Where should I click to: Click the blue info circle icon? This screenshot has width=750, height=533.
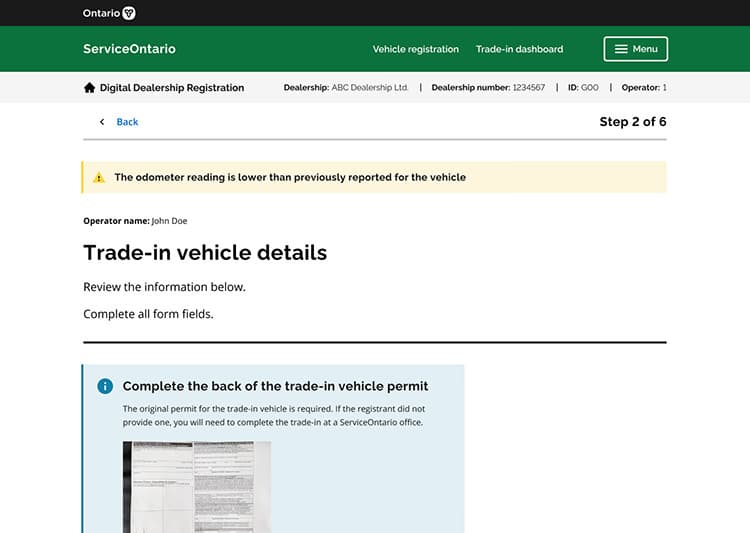pos(105,386)
